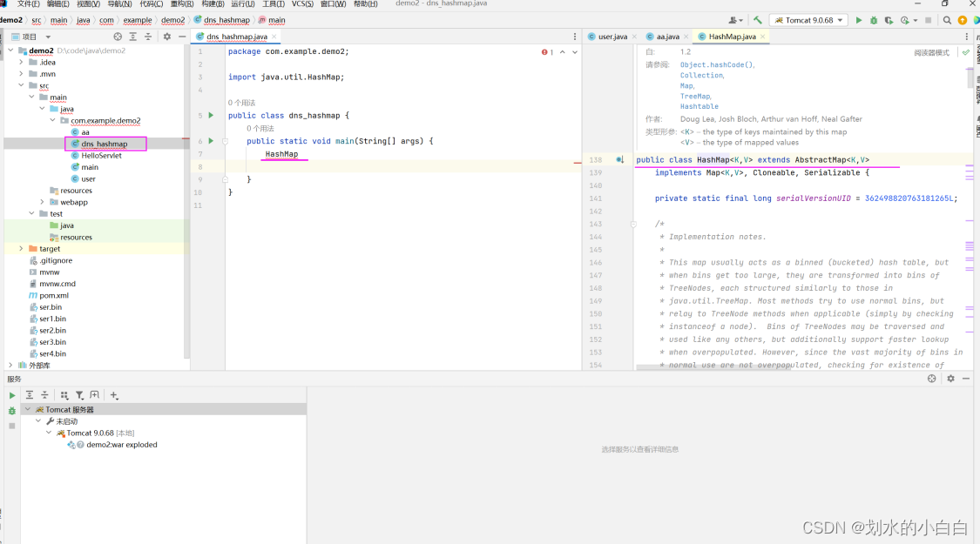Select pom.xml in project tree
The image size is (980, 544).
click(54, 295)
